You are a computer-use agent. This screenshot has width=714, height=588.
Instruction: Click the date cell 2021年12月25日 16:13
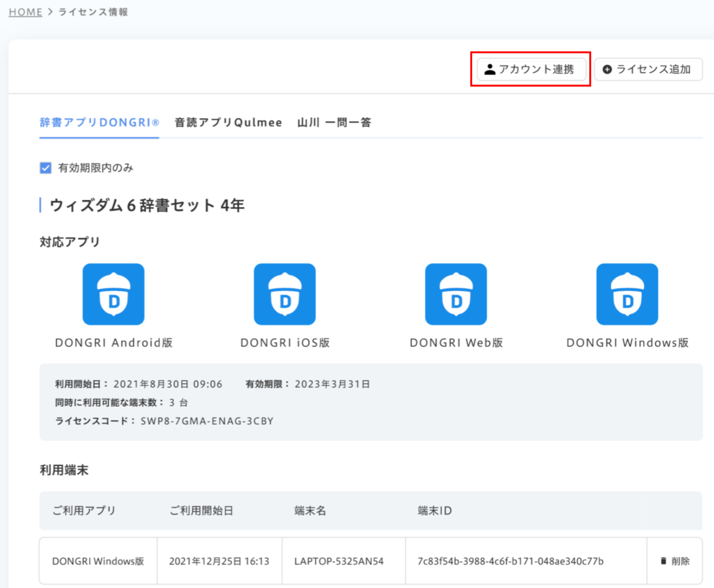[x=219, y=561]
